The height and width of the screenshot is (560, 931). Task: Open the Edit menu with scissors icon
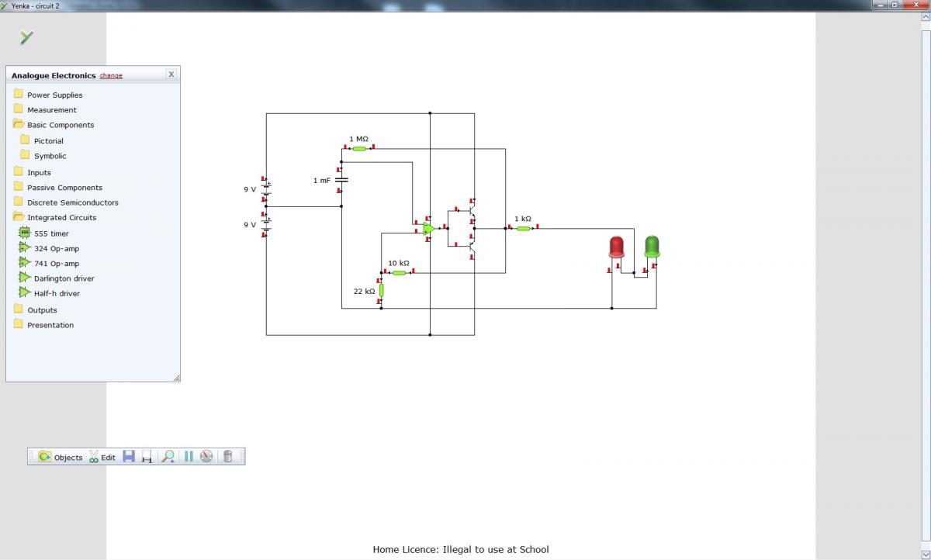pyautogui.click(x=102, y=457)
